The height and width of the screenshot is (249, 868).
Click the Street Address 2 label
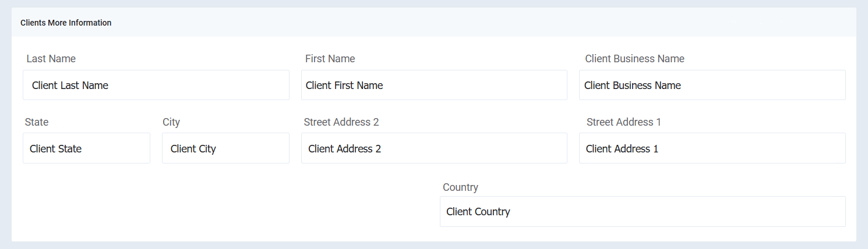tap(341, 122)
